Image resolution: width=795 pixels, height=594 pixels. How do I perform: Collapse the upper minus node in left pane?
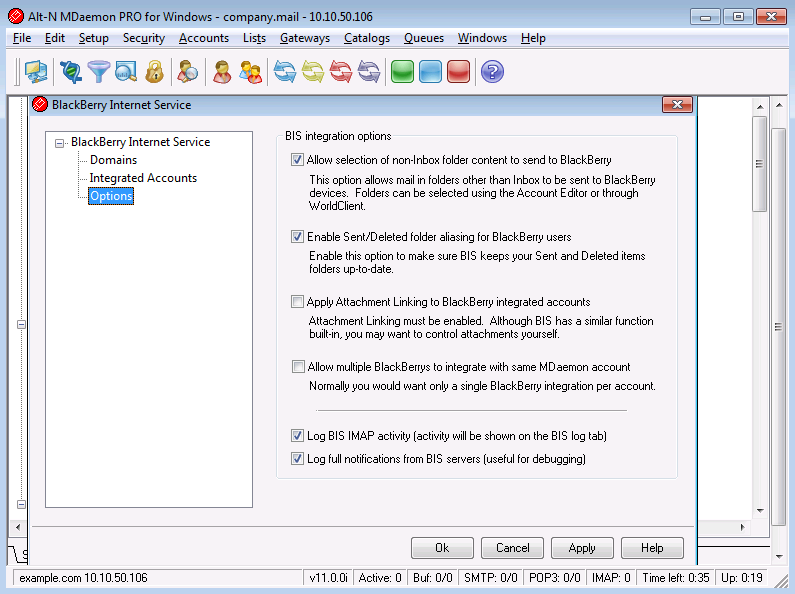(x=21, y=324)
